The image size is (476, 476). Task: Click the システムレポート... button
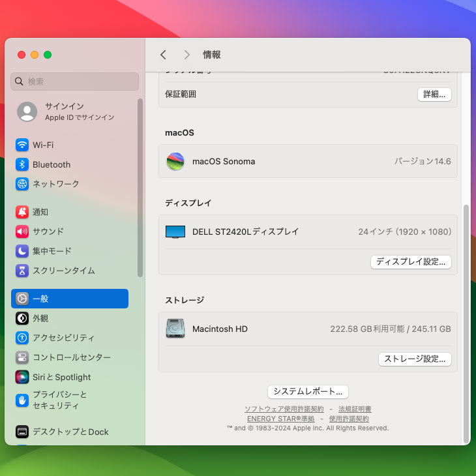pyautogui.click(x=308, y=392)
